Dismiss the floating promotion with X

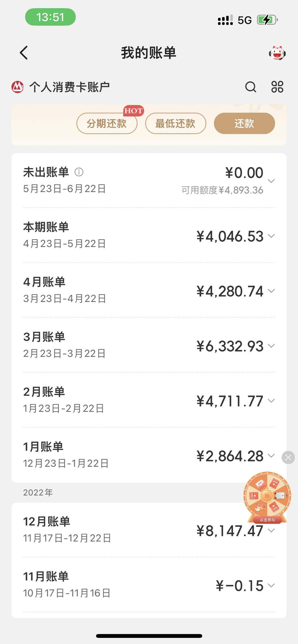288,458
